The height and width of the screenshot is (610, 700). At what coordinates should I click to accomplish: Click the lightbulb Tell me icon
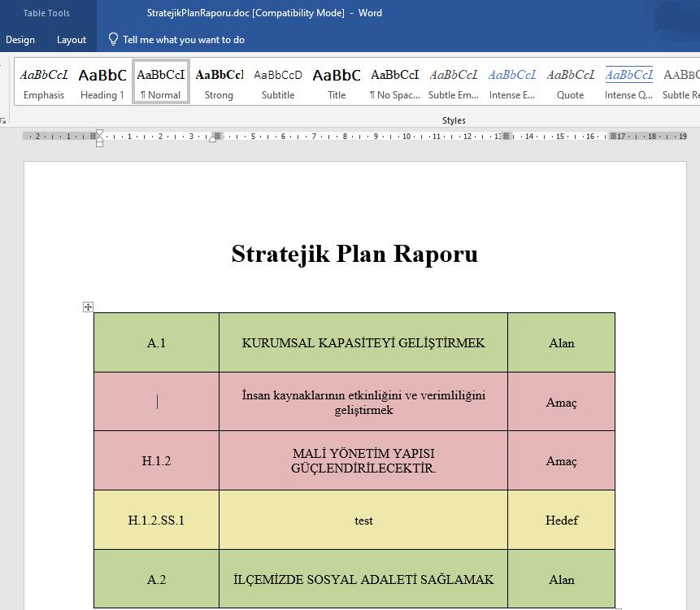point(113,39)
